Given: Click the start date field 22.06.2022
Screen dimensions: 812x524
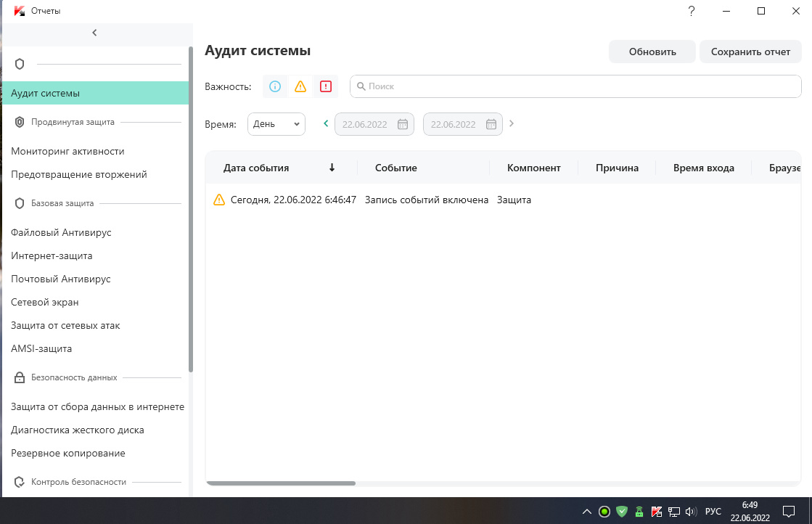Looking at the screenshot, I should click(374, 124).
